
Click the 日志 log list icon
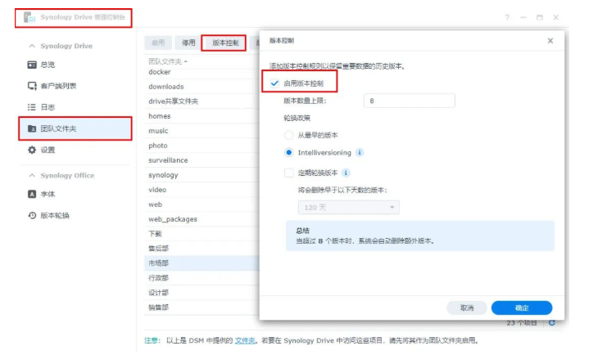click(x=32, y=107)
